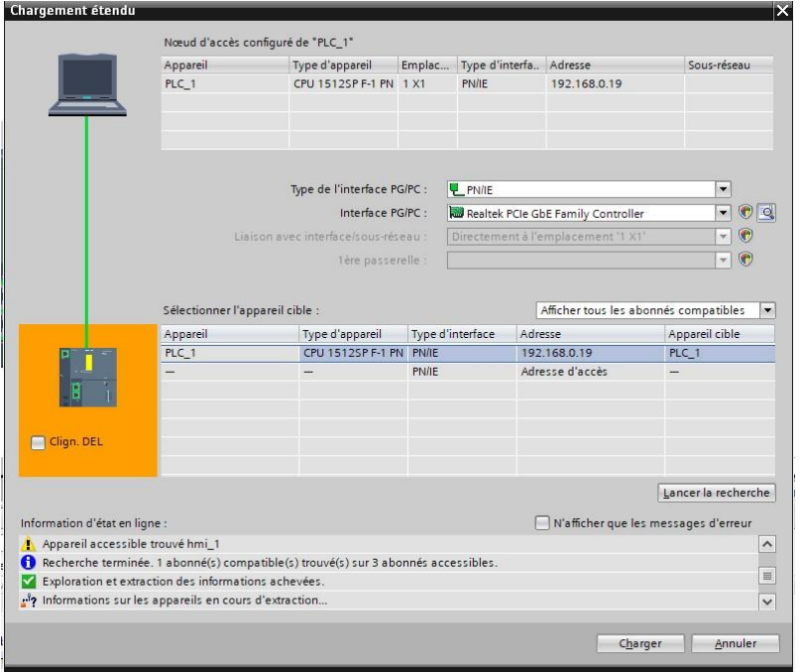Click CPU 1512SP F-1 PN in top table
Screen dimensions: 801x672
[x=343, y=83]
